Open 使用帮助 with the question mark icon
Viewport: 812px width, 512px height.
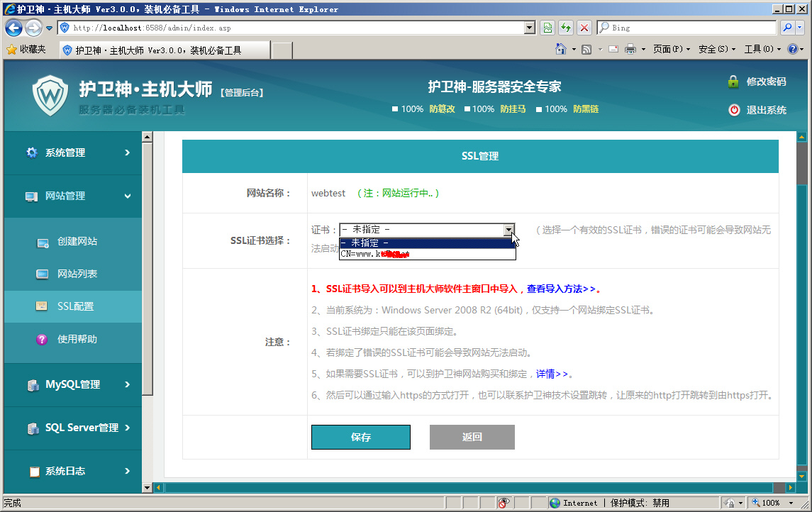43,340
